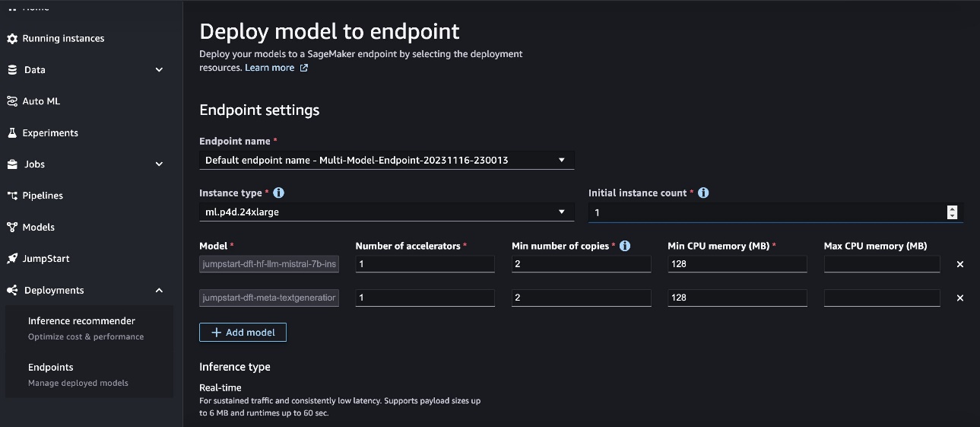Click the Running instances gear icon
This screenshot has width=980, height=427.
click(x=12, y=38)
